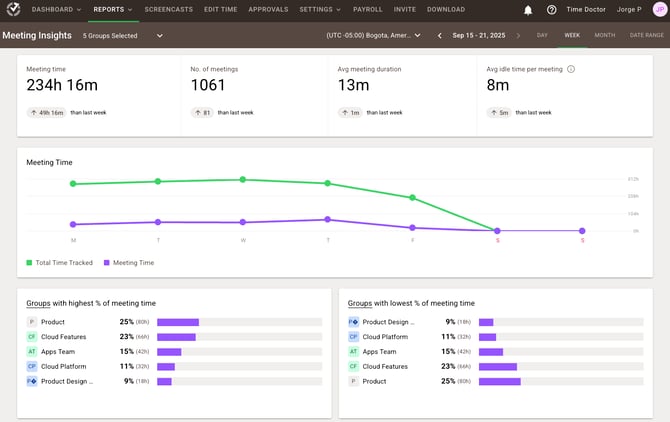
Task: Open the timezone Bogota dropdown
Action: point(373,35)
